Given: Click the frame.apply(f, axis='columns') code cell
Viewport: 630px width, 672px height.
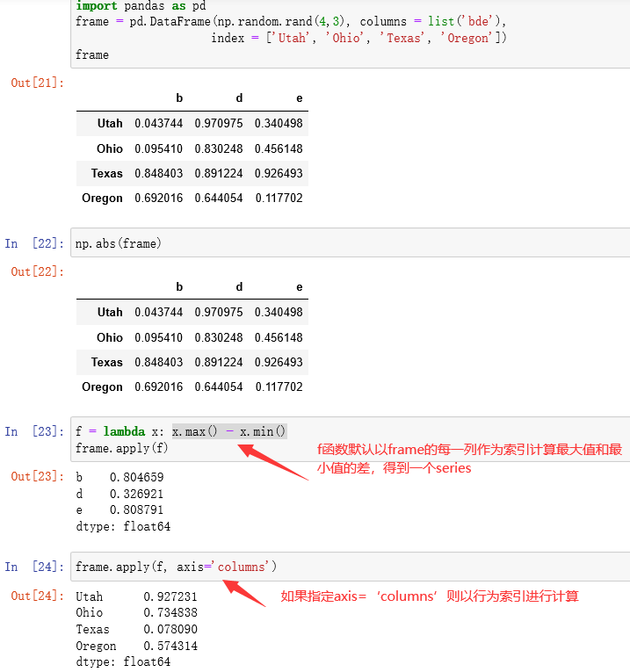Looking at the screenshot, I should point(350,567).
